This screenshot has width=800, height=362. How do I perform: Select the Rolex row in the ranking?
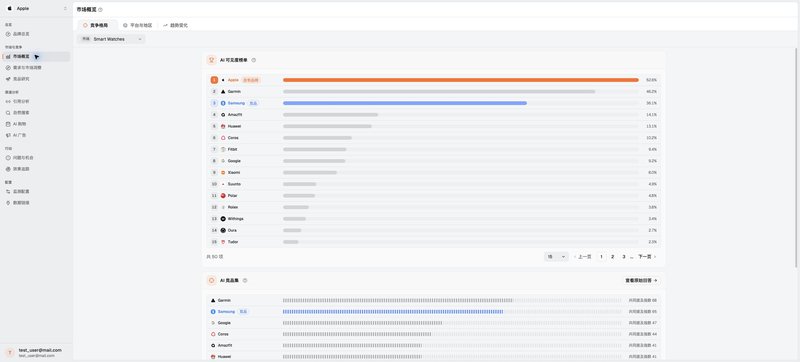coord(434,208)
